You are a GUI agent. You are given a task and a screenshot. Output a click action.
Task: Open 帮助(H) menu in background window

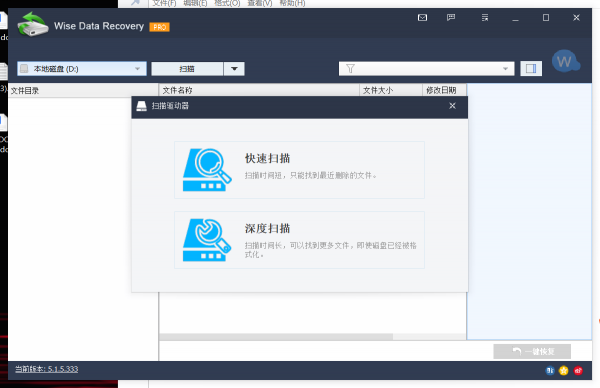point(292,3)
